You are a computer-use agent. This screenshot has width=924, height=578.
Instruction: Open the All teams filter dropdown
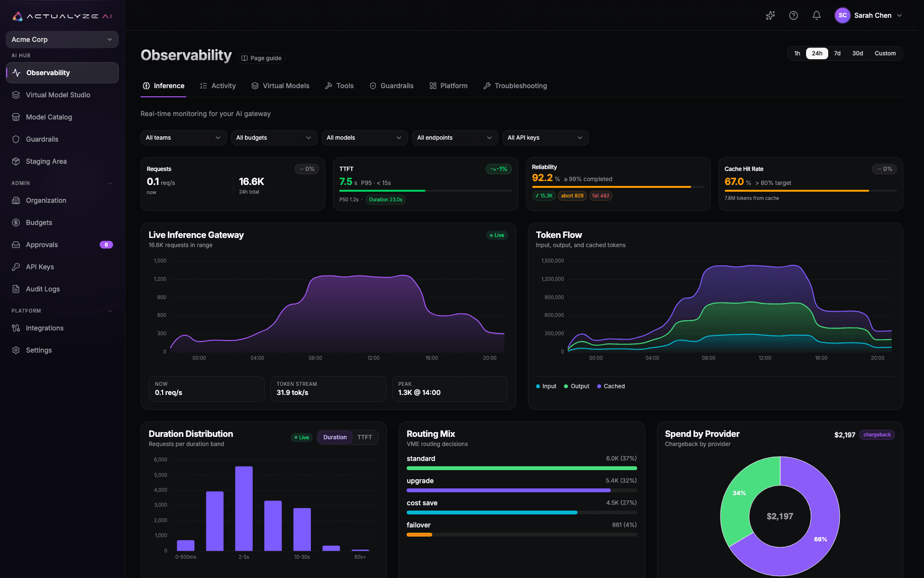tap(183, 138)
